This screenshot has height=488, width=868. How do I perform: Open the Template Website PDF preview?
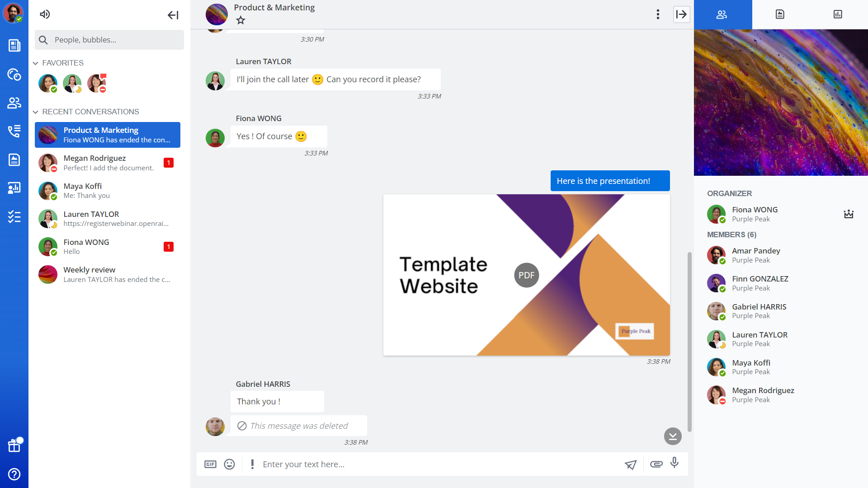click(x=526, y=275)
